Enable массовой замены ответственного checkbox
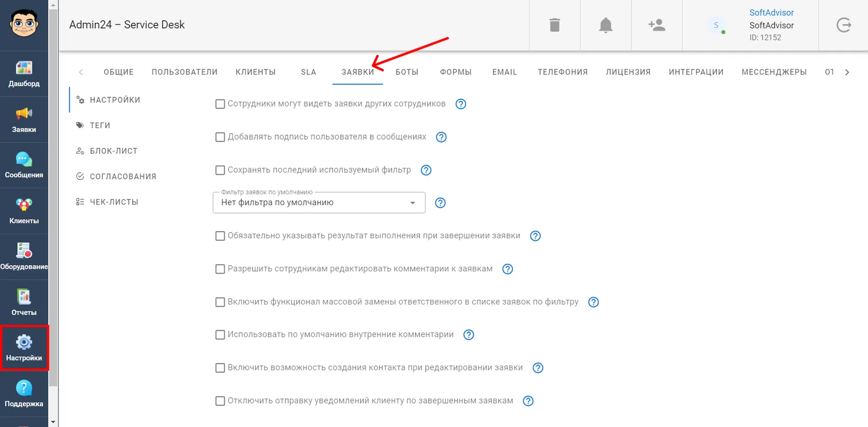Screen dimensions: 868x427 (x=220, y=302)
